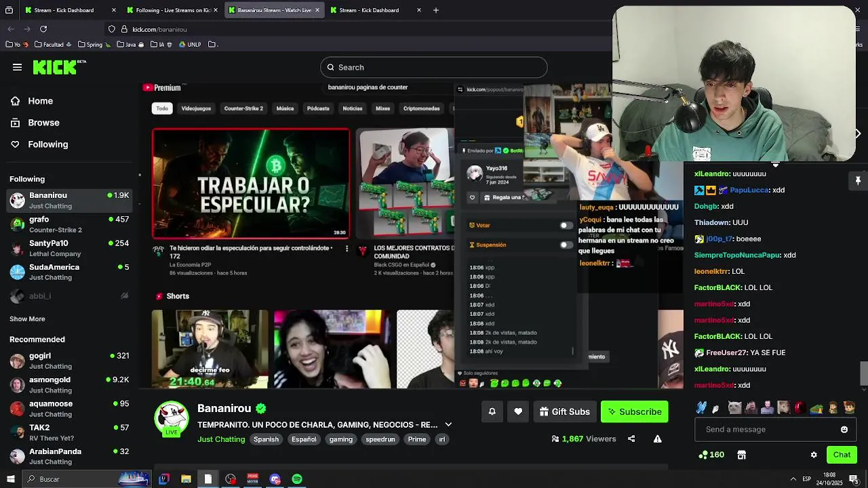Click the Send a message field

(x=769, y=429)
